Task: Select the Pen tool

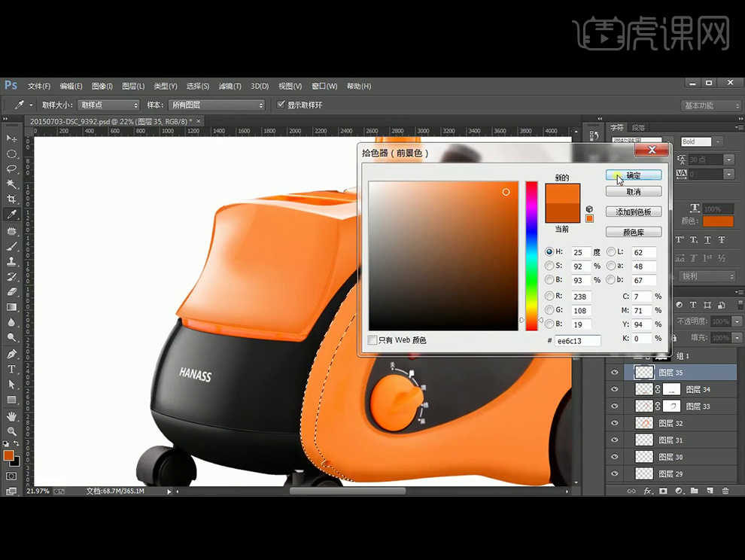Action: coord(11,355)
